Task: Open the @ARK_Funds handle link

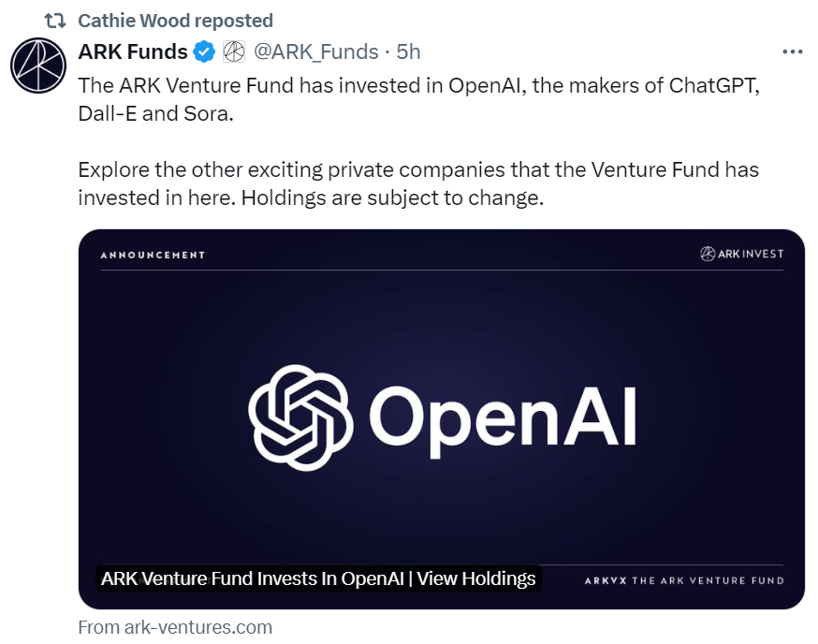Action: point(316,51)
